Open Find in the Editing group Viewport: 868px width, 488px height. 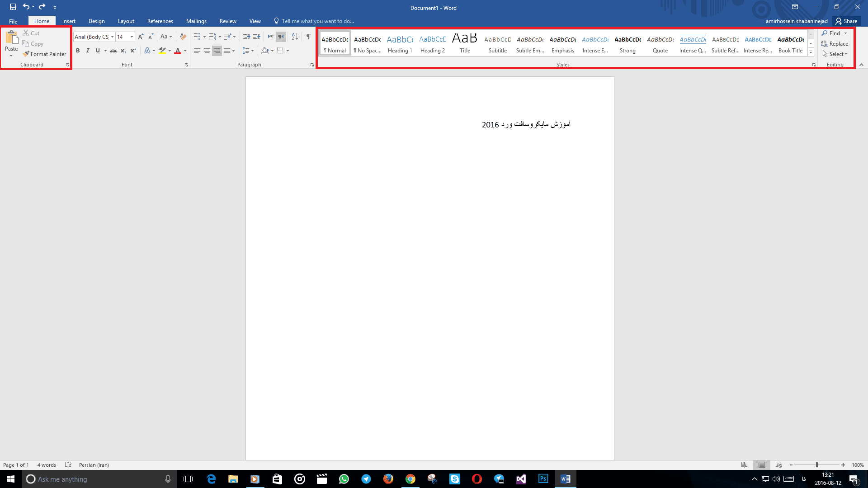point(831,33)
